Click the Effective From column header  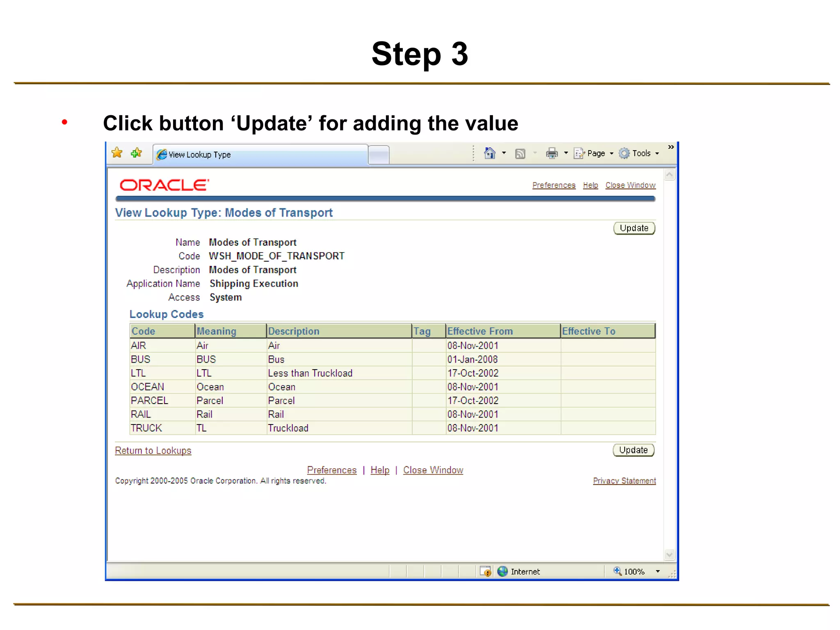(503, 331)
